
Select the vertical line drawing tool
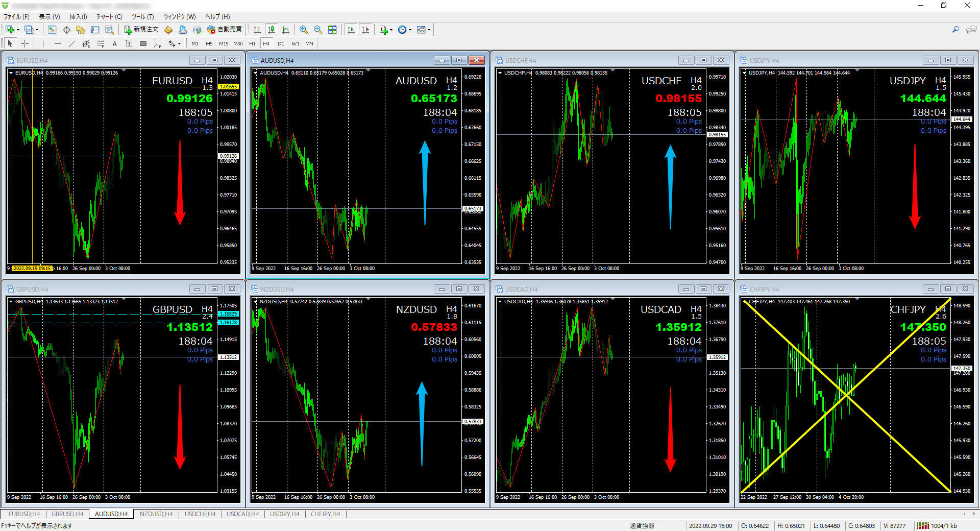coord(43,44)
